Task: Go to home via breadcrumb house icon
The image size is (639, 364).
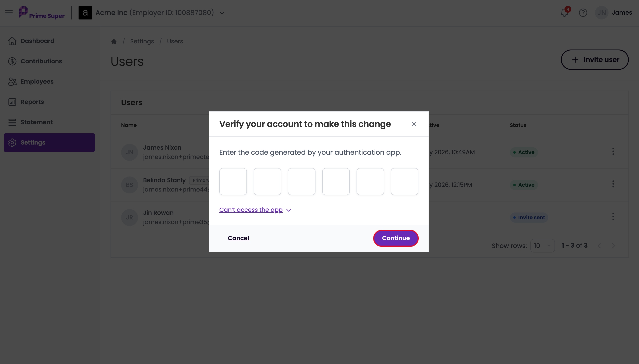Action: (114, 41)
